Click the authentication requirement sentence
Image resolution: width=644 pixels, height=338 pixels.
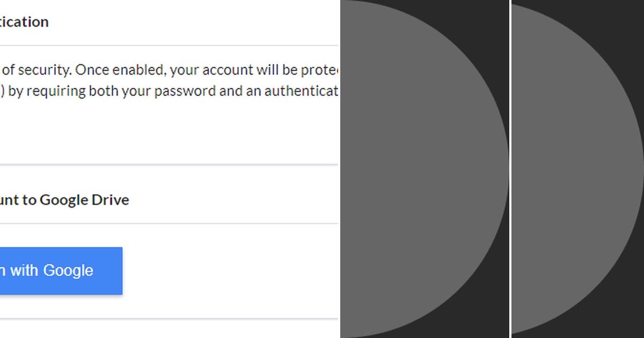click(x=161, y=91)
